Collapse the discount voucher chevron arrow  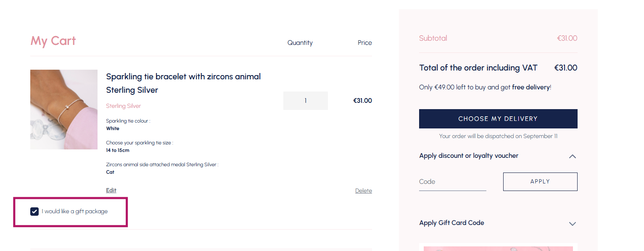572,156
